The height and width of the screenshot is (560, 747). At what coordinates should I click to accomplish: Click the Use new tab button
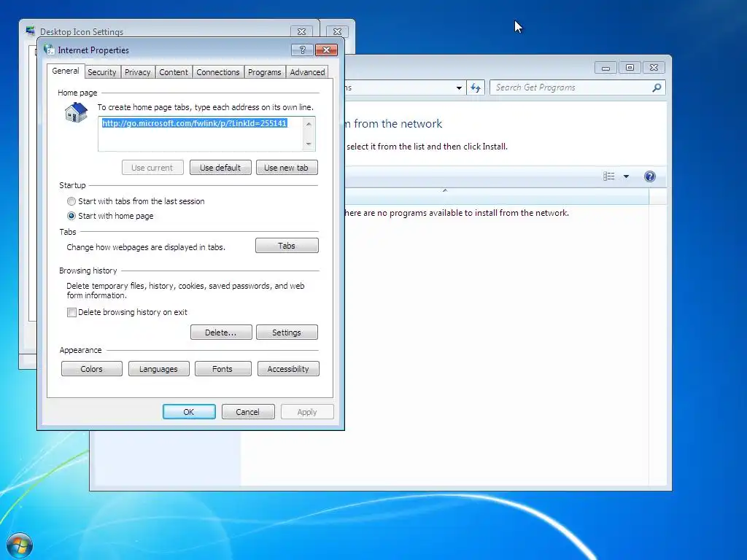(286, 168)
